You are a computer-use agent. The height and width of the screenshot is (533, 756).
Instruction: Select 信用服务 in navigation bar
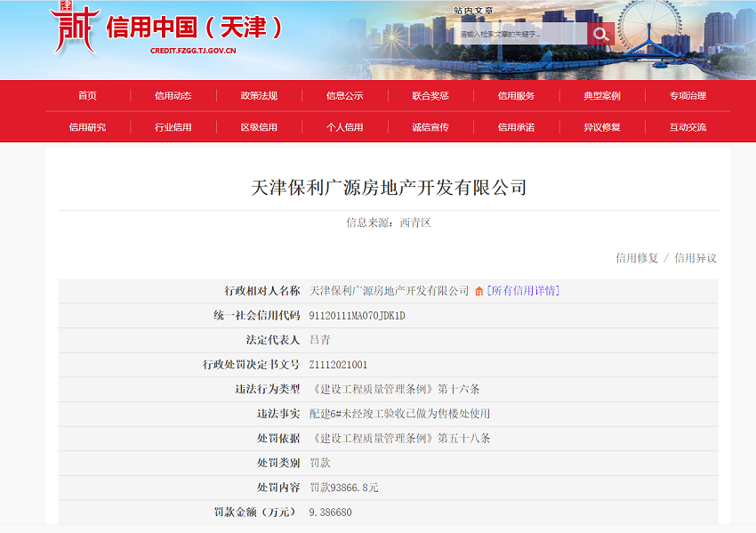(x=517, y=96)
